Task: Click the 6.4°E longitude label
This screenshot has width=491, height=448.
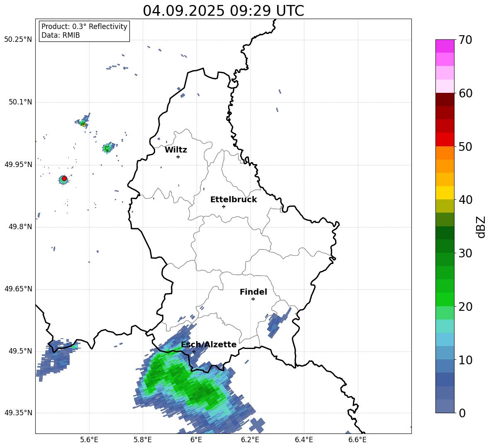Action: (304, 440)
